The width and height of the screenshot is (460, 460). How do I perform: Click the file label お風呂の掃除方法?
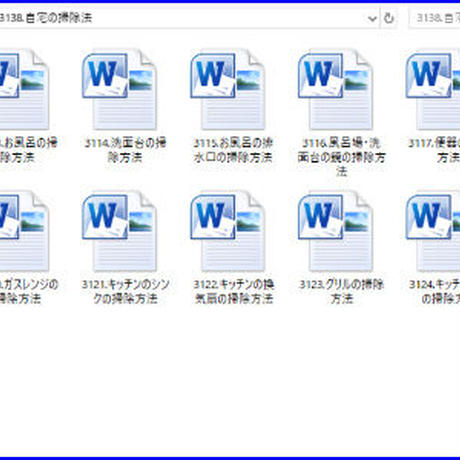coord(29,150)
